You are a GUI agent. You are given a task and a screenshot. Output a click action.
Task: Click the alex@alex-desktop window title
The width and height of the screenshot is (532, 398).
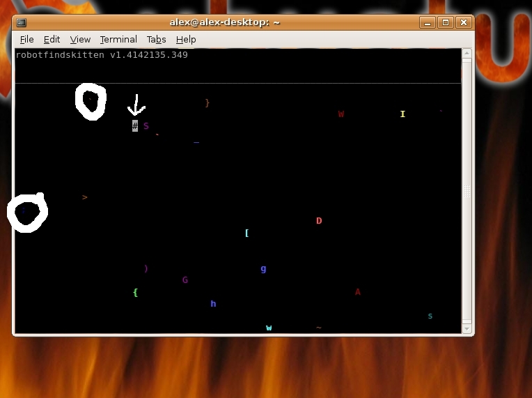point(225,22)
